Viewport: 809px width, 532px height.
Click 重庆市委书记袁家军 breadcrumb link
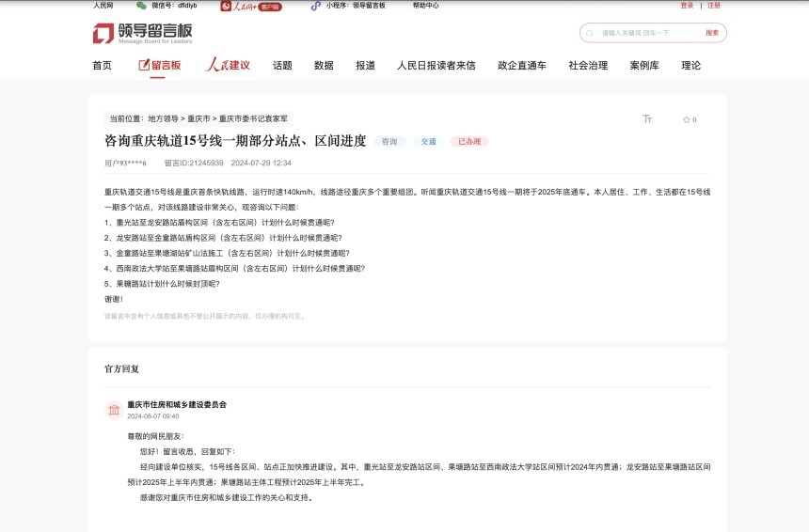coord(253,118)
